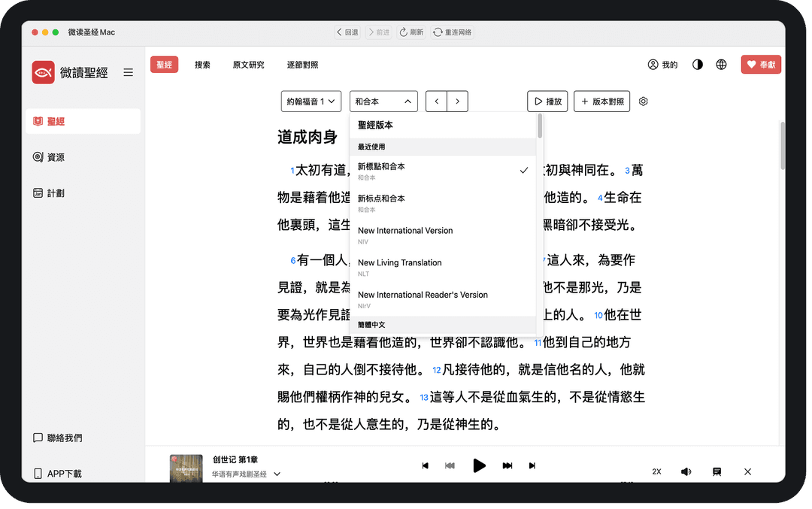Click the version list scrollbar
The image size is (812, 509).
(540, 126)
